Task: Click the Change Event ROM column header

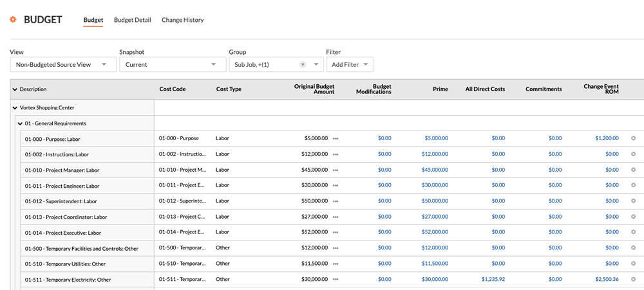Action: point(601,89)
